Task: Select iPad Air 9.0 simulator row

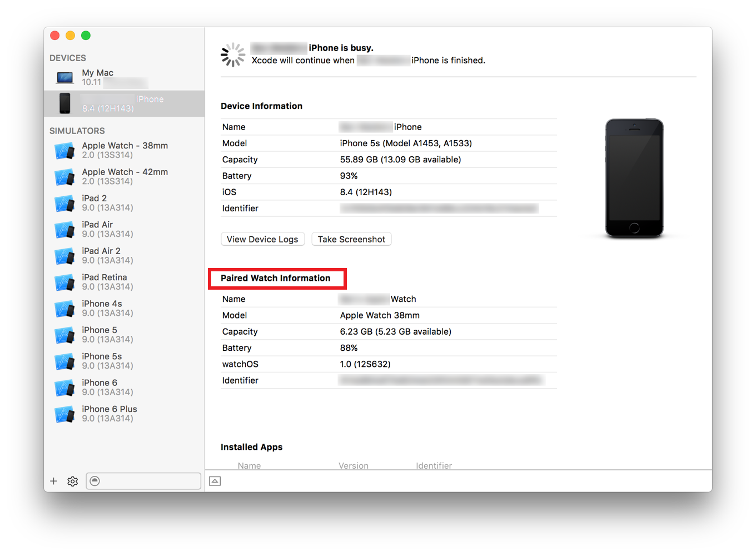Action: coord(125,229)
